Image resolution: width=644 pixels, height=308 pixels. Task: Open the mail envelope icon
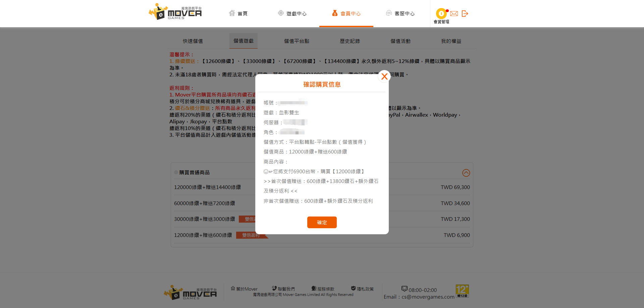(x=454, y=13)
